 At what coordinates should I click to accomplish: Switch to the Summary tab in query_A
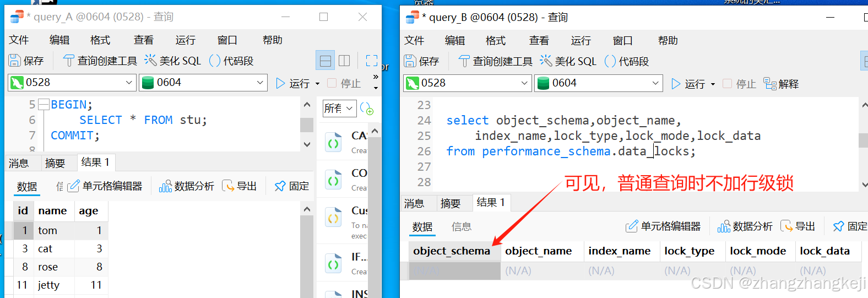point(55,163)
